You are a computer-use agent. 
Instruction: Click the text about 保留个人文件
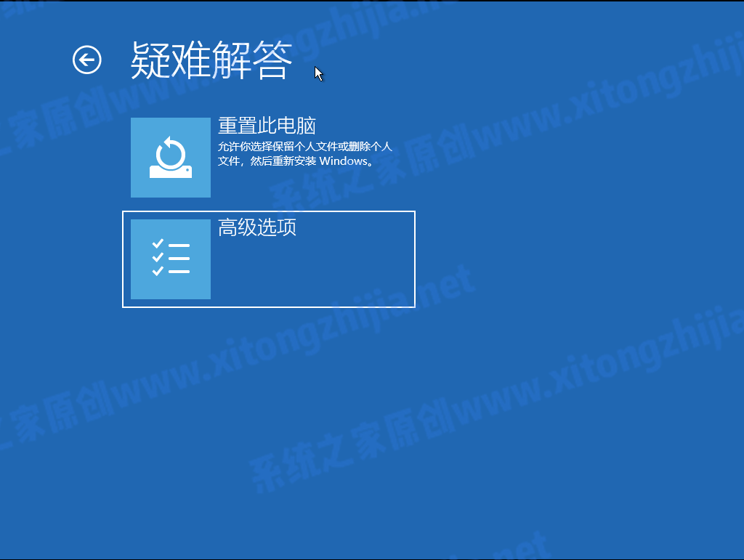pos(305,145)
